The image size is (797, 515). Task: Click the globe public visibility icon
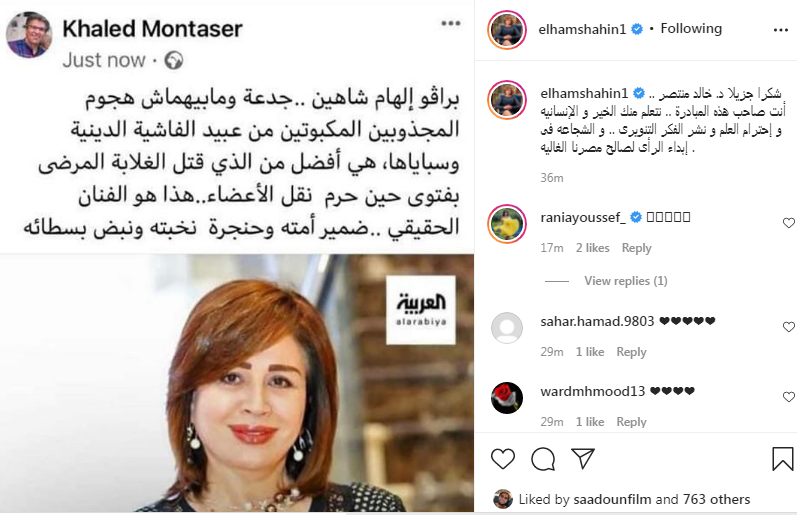coord(174,60)
